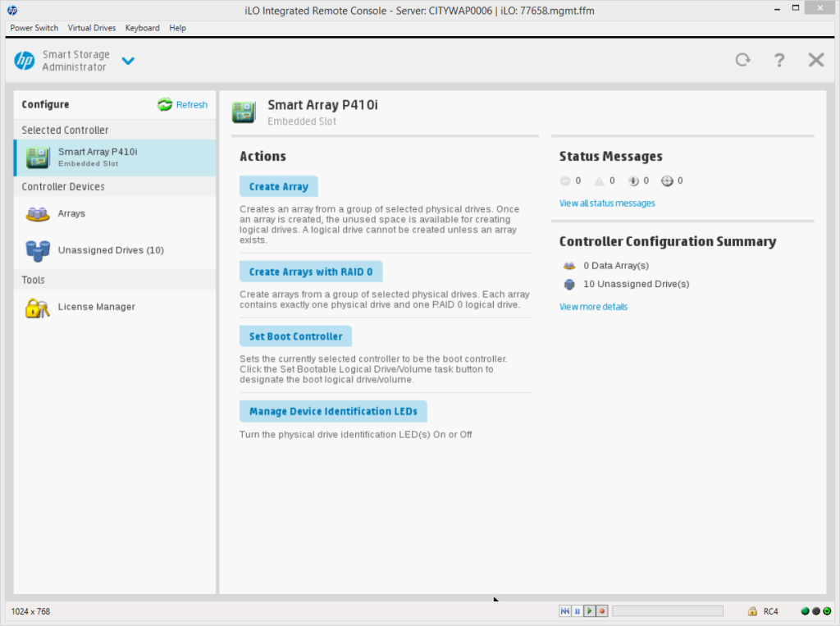This screenshot has width=840, height=626.
Task: Expand the Smart Storage Administrator chevron
Action: tap(128, 61)
